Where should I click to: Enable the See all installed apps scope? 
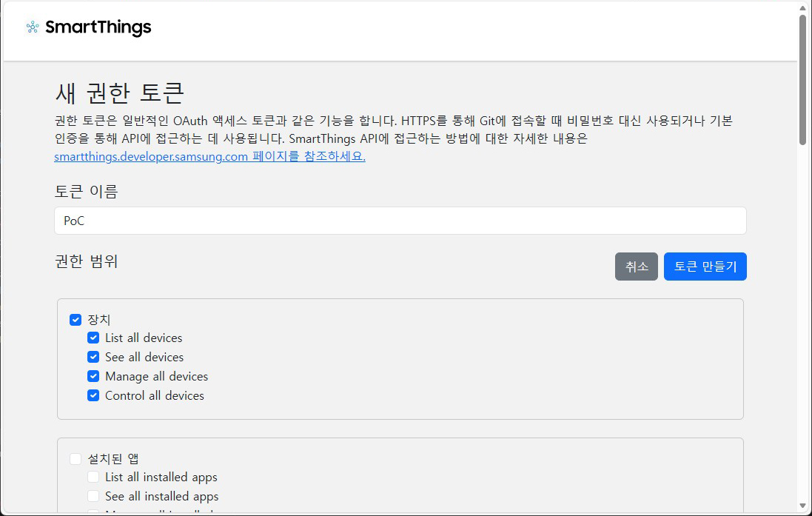coord(93,496)
